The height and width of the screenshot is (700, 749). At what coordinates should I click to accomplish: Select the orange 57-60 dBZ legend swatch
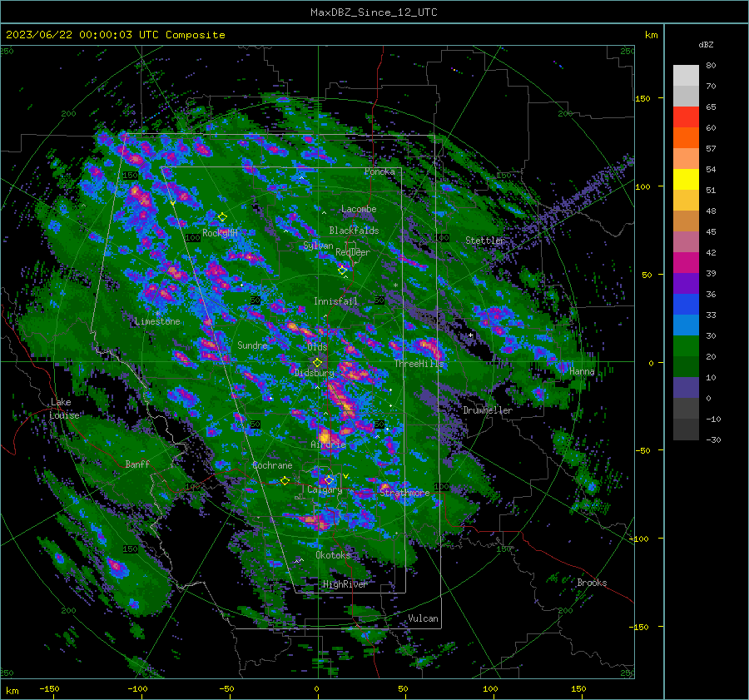coord(686,137)
